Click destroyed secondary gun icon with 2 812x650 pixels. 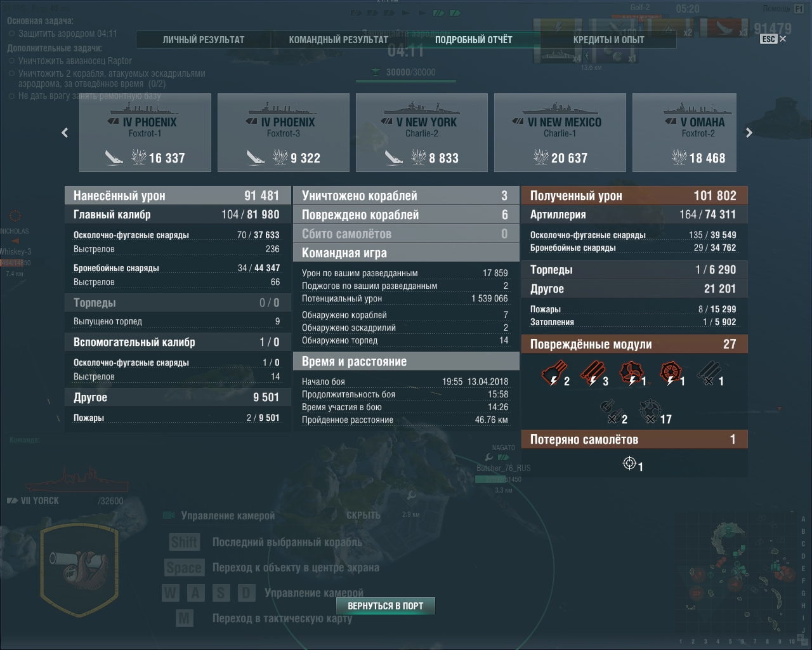[609, 411]
